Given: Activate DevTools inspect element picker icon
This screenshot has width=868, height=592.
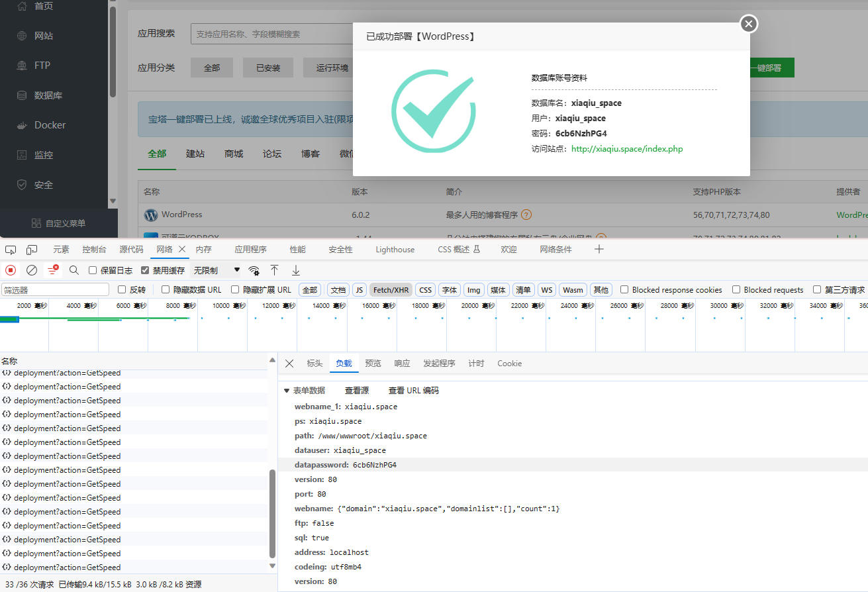Looking at the screenshot, I should pyautogui.click(x=11, y=250).
